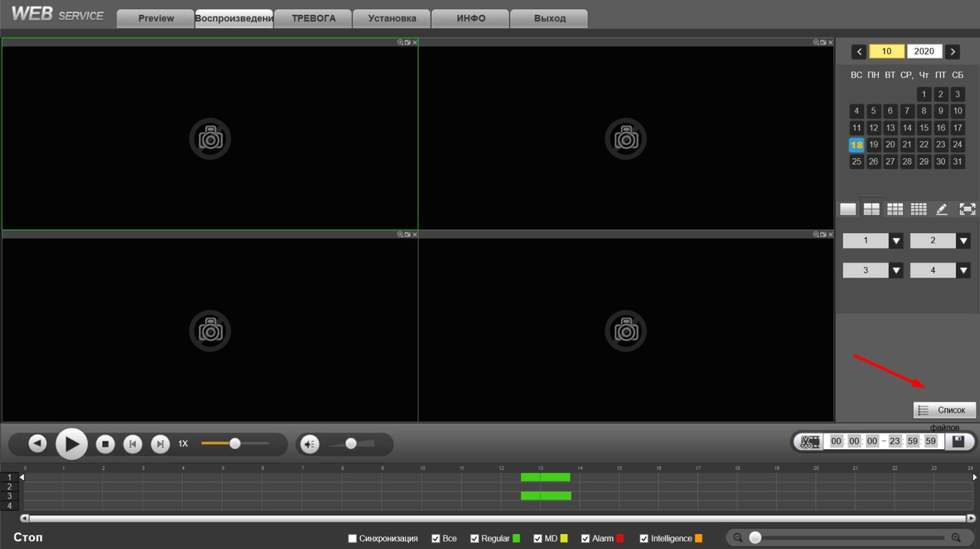Toggle full screen view icon
The image size is (980, 549).
(967, 209)
